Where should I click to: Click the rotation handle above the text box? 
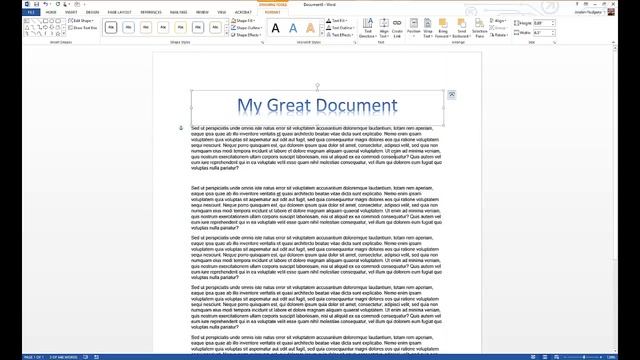pyautogui.click(x=317, y=85)
